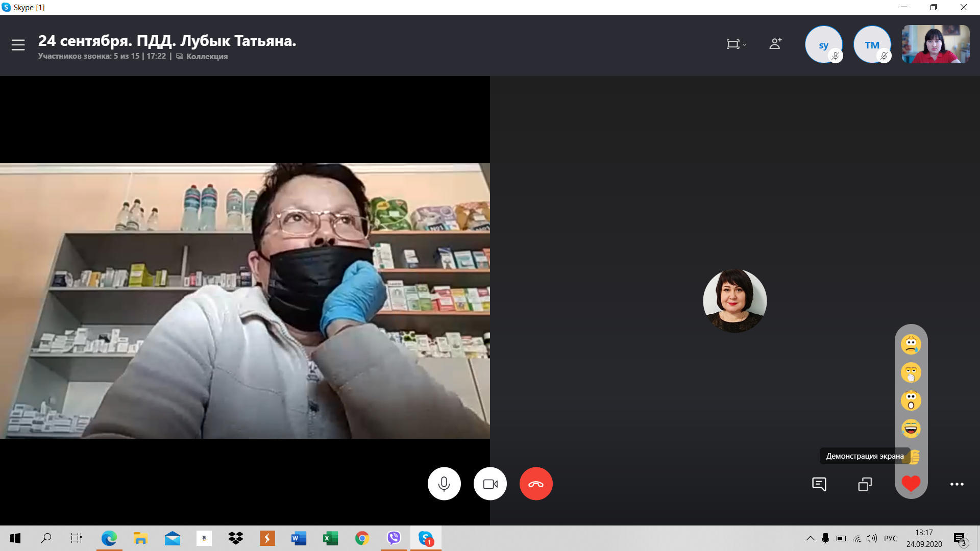Screen dimensions: 980x551
Task: Select the TM participant avatar
Action: click(x=871, y=45)
